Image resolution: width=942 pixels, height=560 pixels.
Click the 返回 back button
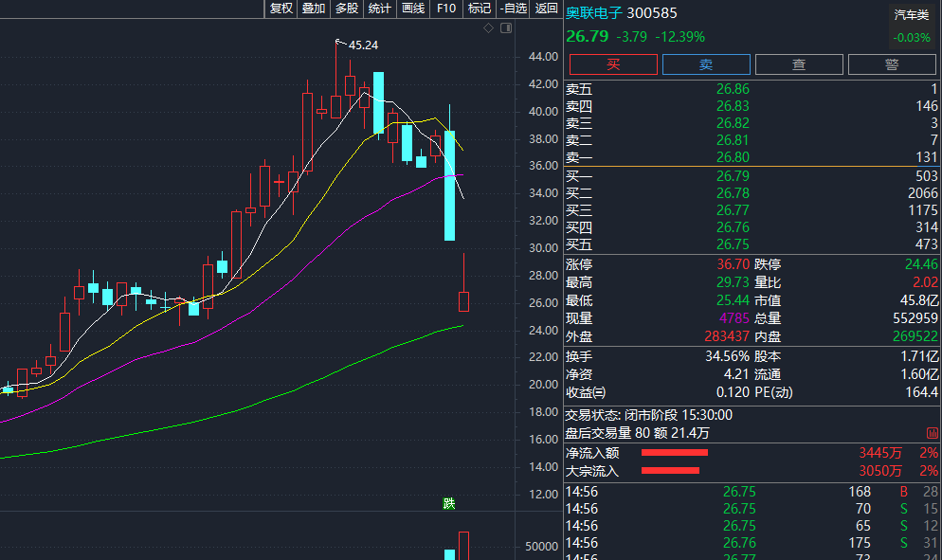(546, 9)
